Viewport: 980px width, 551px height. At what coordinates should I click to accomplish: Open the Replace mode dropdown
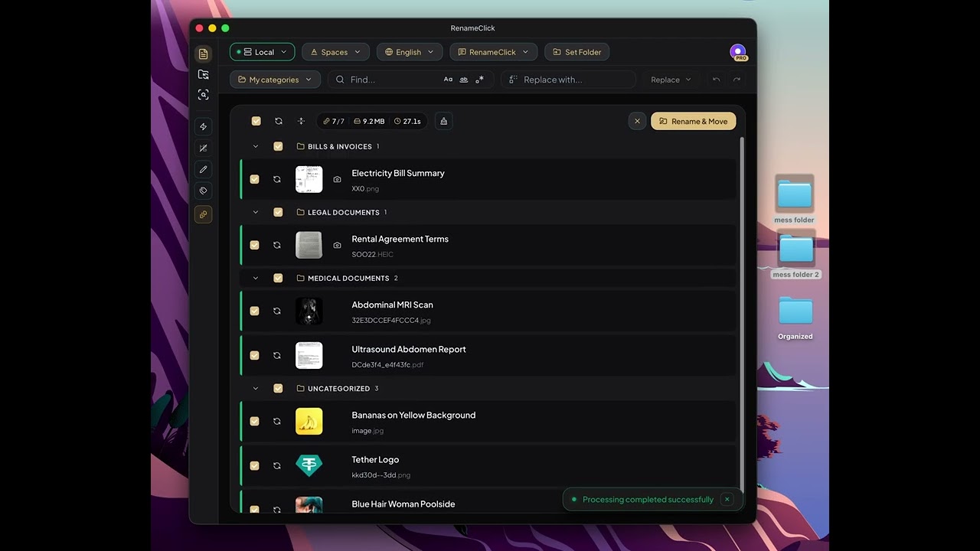pos(671,80)
